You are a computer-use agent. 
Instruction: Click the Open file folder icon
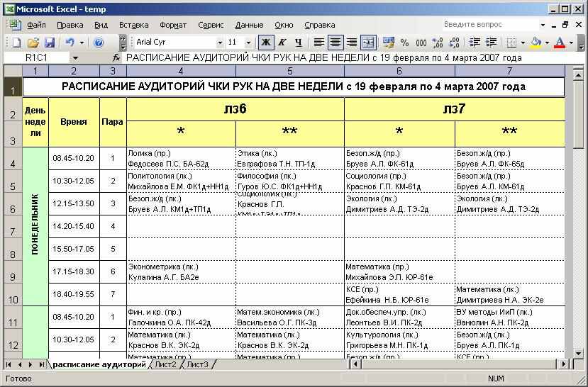click(33, 43)
